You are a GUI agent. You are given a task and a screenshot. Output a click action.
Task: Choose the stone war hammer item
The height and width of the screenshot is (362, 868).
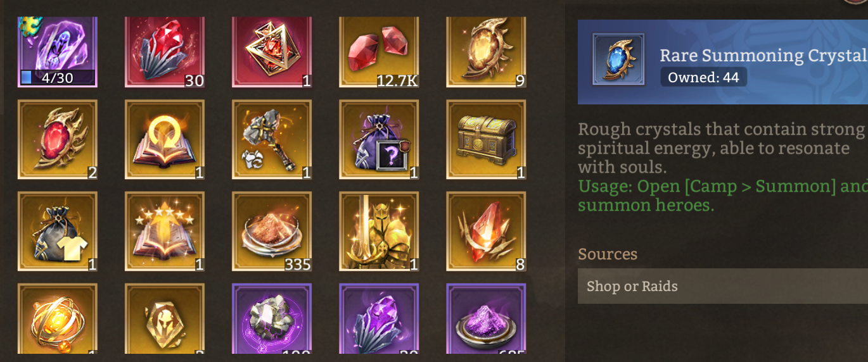coord(272,140)
